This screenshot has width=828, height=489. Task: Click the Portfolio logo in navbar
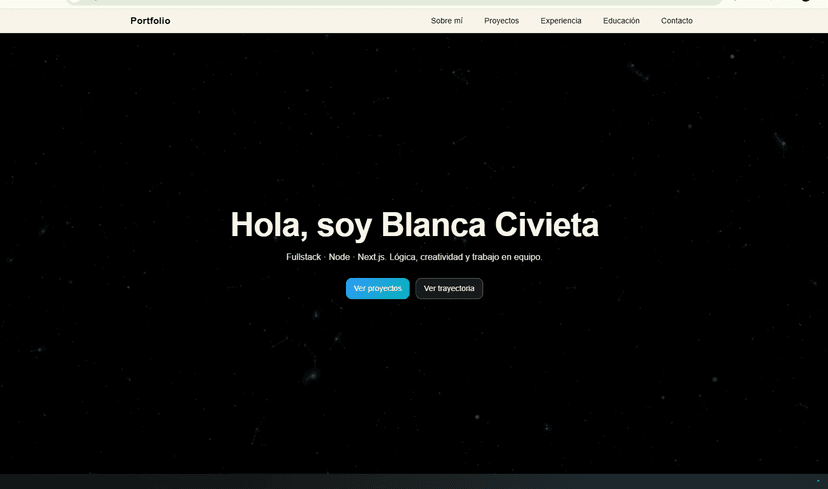(150, 21)
